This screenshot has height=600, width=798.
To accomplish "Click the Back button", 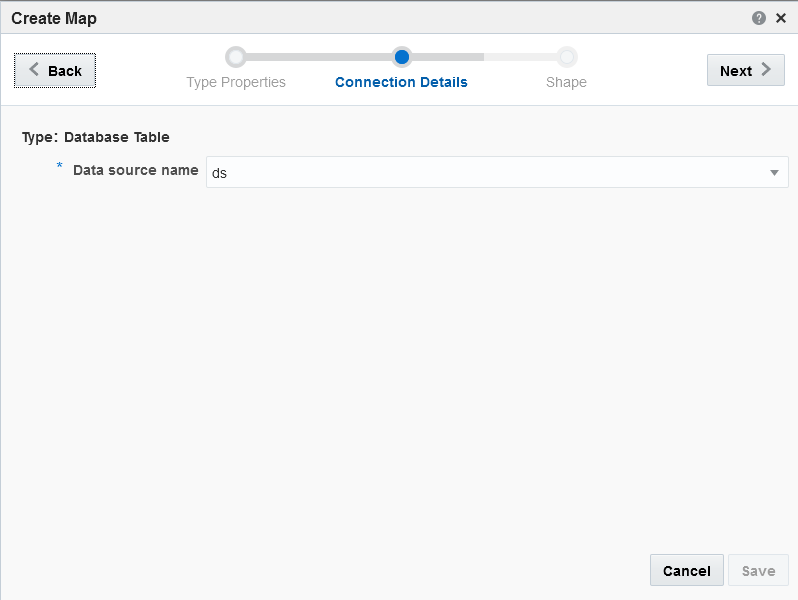I will [x=55, y=70].
